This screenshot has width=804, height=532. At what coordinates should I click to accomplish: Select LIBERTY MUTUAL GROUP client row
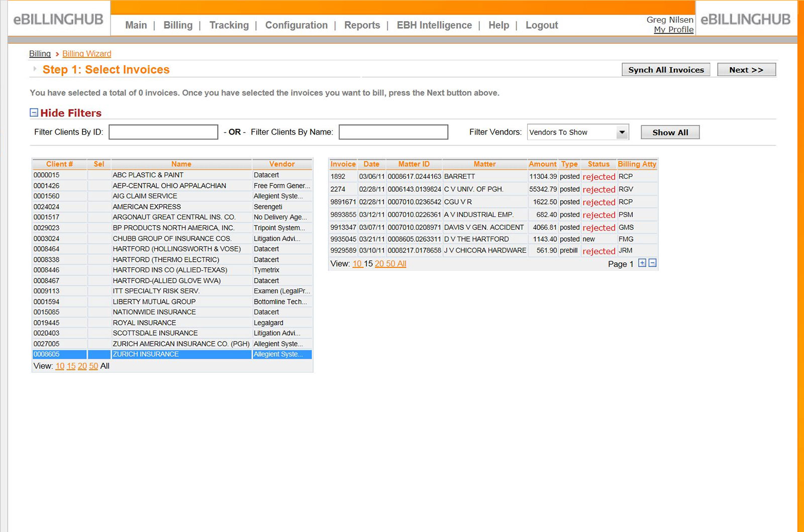[172, 301]
